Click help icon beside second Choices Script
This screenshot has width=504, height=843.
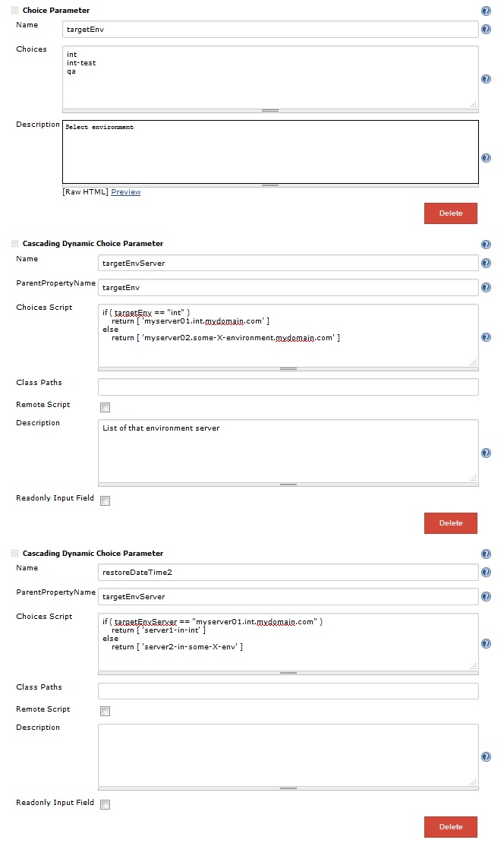tap(486, 643)
